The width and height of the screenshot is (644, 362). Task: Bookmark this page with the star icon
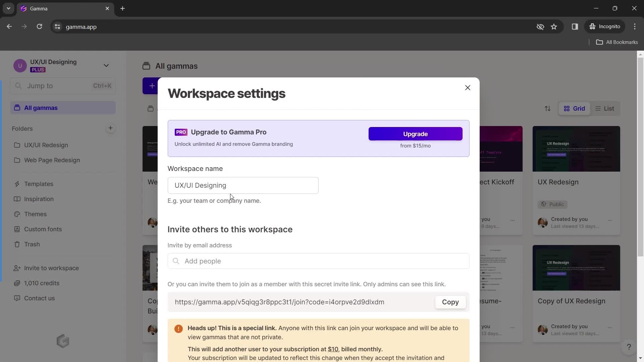tap(554, 26)
